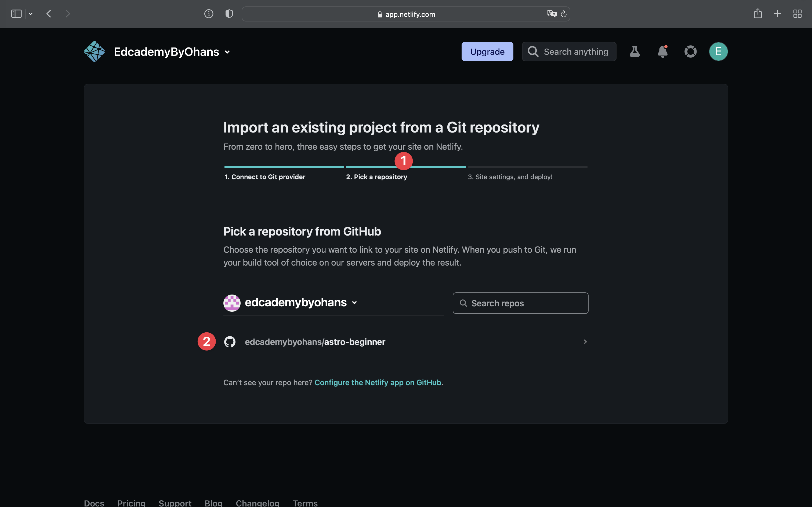Click the Upgrade button
The image size is (812, 507).
[487, 51]
